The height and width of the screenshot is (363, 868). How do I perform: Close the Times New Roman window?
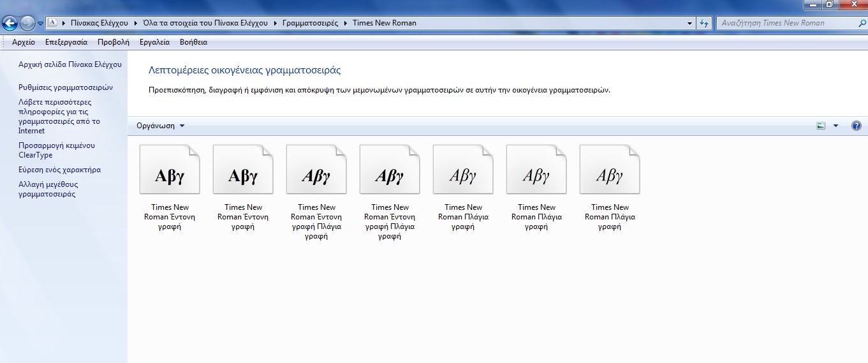click(853, 4)
